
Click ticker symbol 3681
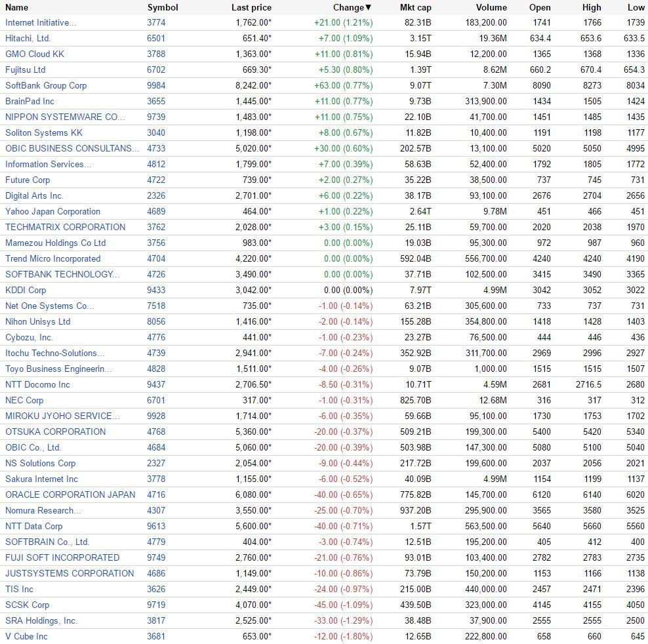coord(156,636)
